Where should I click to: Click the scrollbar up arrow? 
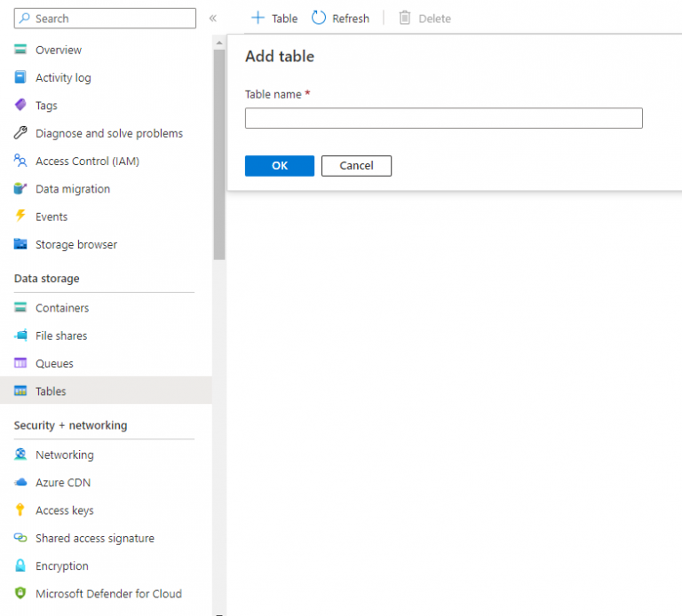pyautogui.click(x=219, y=43)
